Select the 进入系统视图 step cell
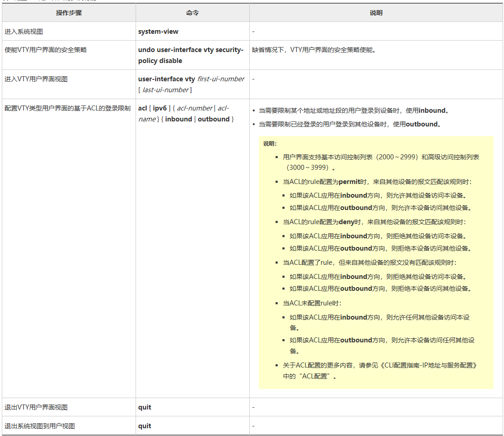 [x=24, y=32]
